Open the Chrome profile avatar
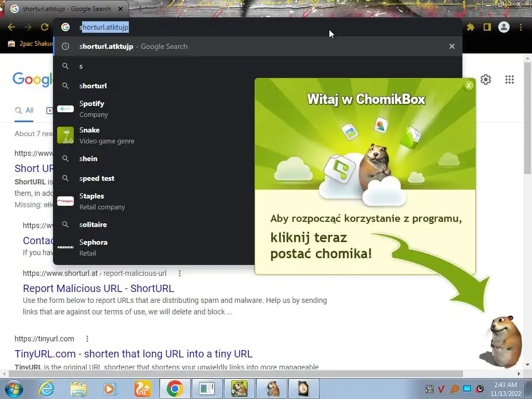The image size is (532, 399). [504, 27]
